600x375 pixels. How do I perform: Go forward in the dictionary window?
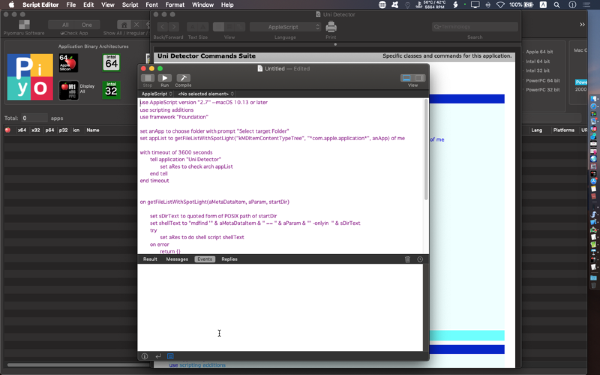point(174,27)
